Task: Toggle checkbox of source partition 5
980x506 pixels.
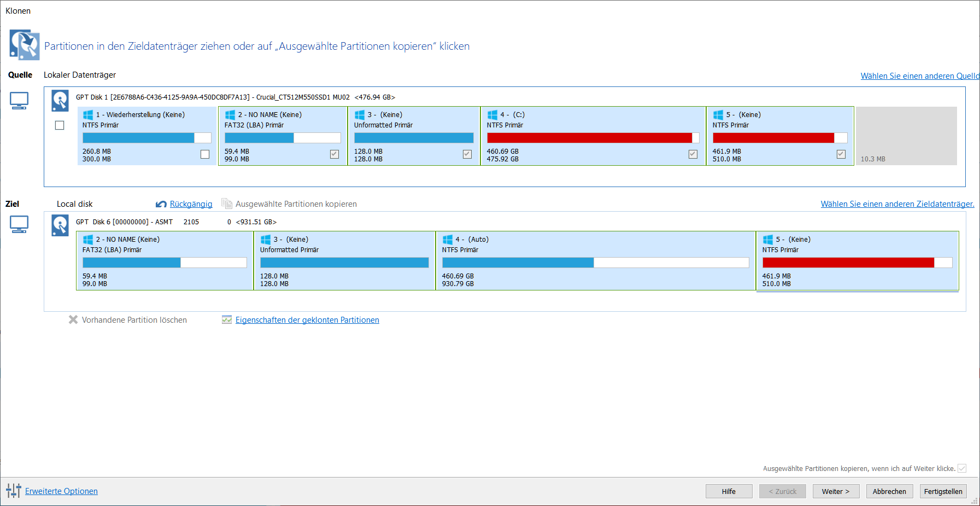Action: [x=841, y=154]
